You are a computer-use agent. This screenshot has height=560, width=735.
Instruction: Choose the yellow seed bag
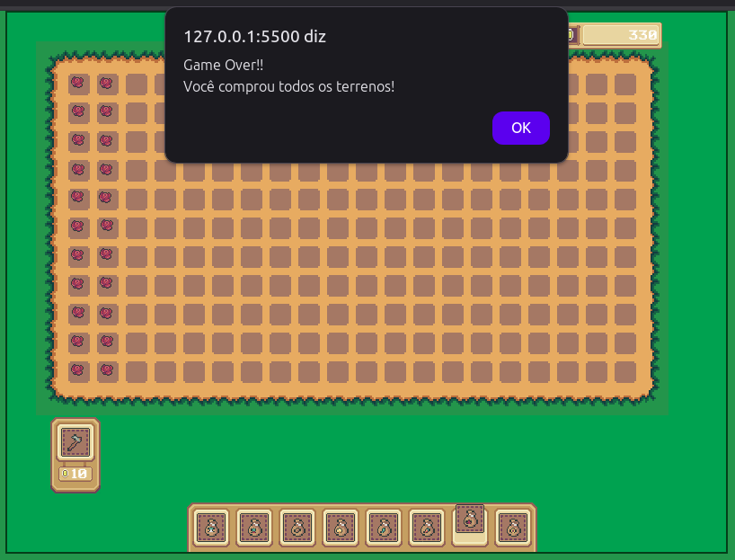coord(341,528)
